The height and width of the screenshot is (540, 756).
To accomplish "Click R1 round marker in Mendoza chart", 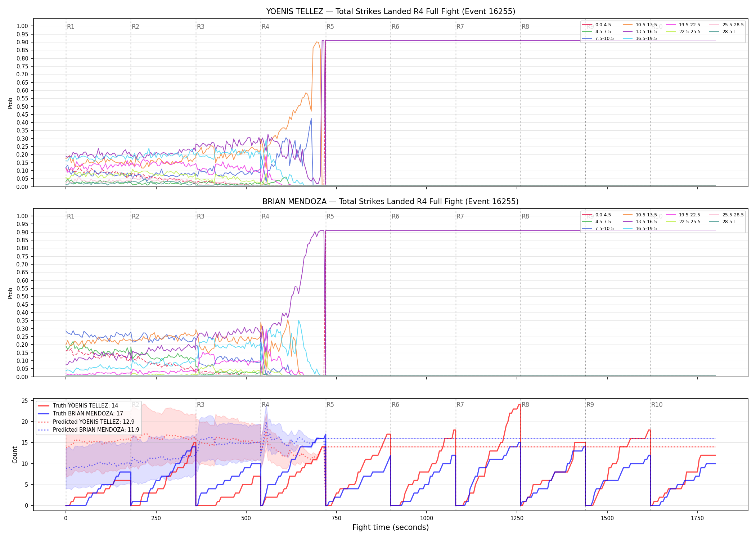I will point(71,216).
